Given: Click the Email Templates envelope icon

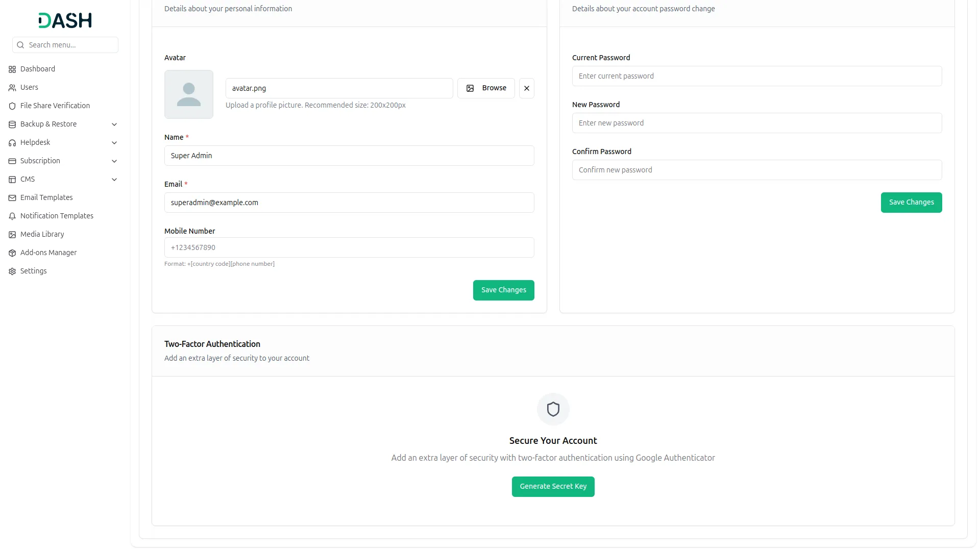Looking at the screenshot, I should (x=12, y=197).
